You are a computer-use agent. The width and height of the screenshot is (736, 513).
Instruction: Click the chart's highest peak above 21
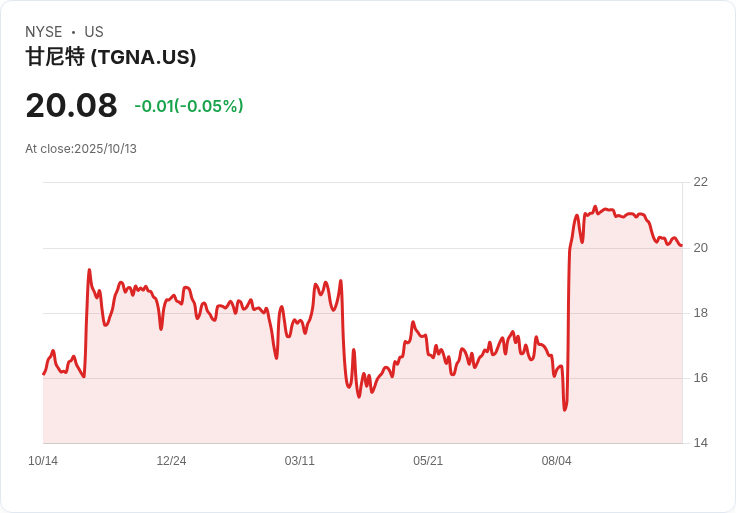pyautogui.click(x=595, y=207)
